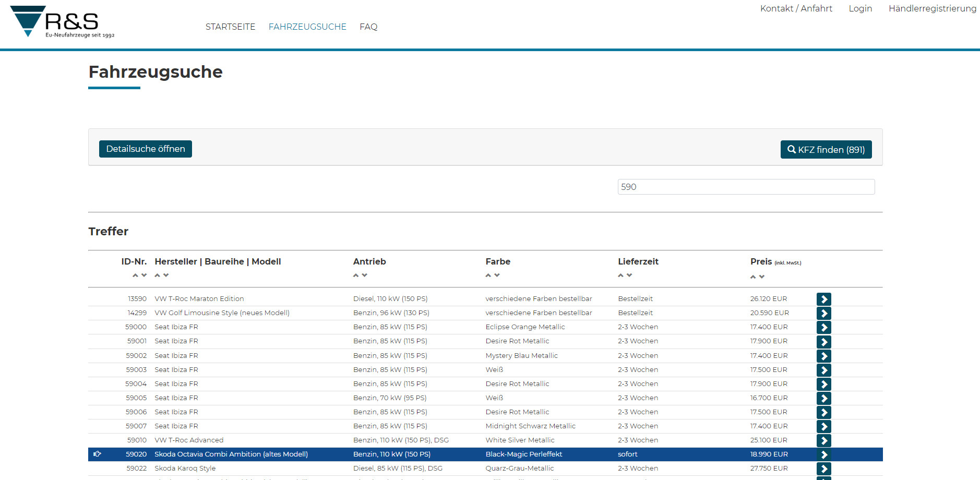Image resolution: width=980 pixels, height=480 pixels.
Task: Sort Antrieb column ascending with up arrow
Action: (x=356, y=275)
